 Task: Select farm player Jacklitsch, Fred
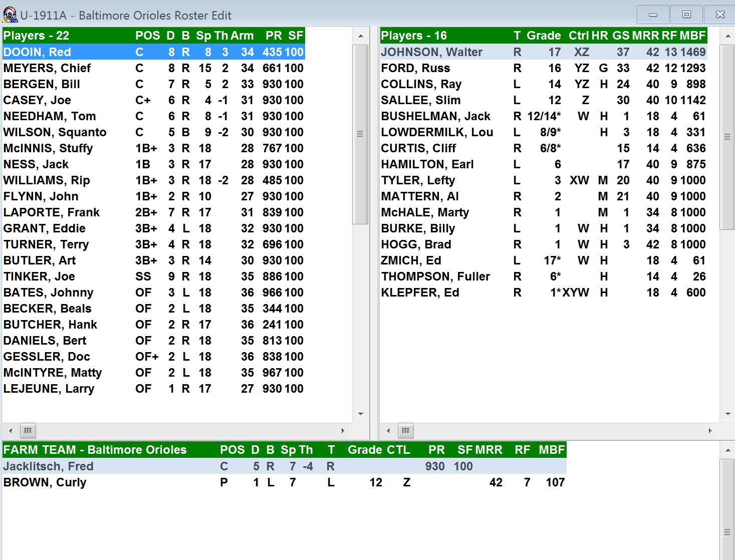click(285, 466)
